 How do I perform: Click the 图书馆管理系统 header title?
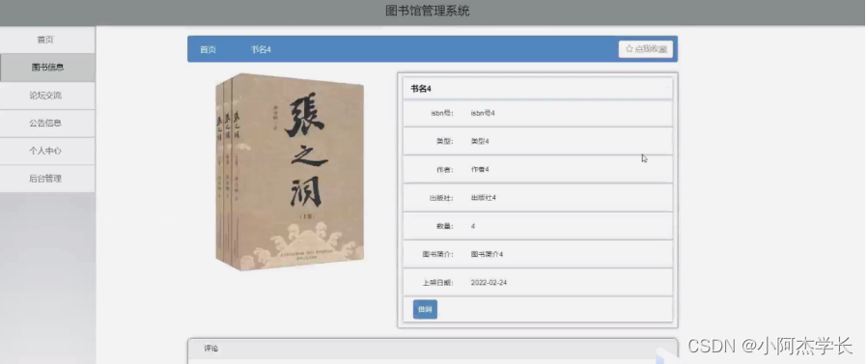click(428, 11)
